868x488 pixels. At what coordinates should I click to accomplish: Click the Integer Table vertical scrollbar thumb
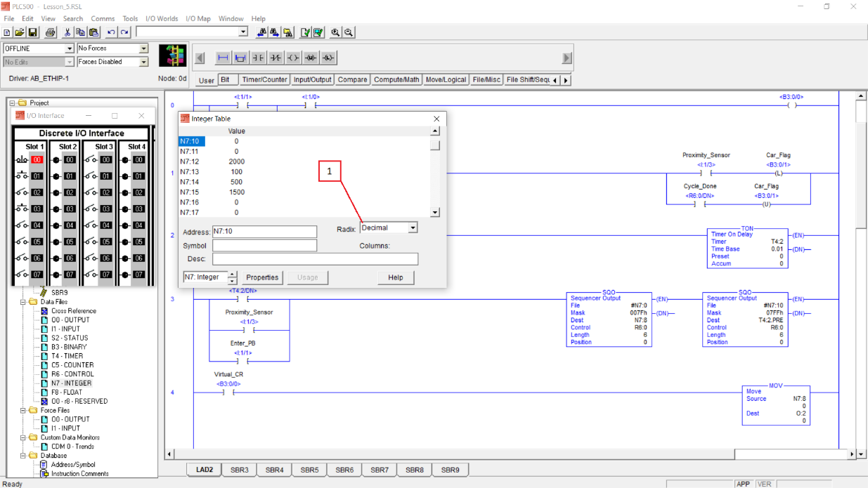click(x=435, y=145)
